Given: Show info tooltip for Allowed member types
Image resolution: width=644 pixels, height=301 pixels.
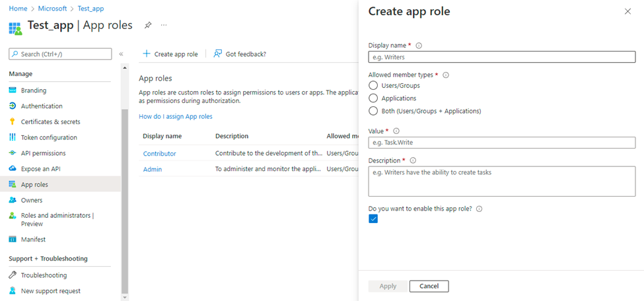Looking at the screenshot, I should 446,75.
